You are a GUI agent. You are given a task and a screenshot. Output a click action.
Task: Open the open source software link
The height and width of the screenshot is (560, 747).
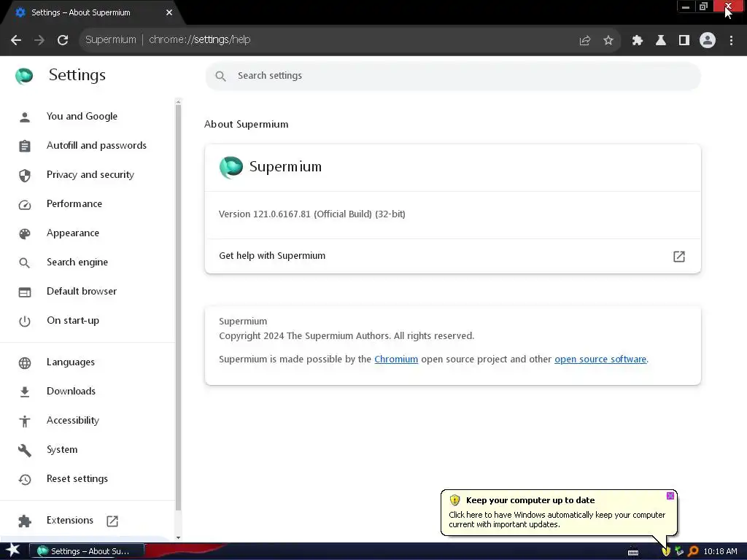pos(600,359)
